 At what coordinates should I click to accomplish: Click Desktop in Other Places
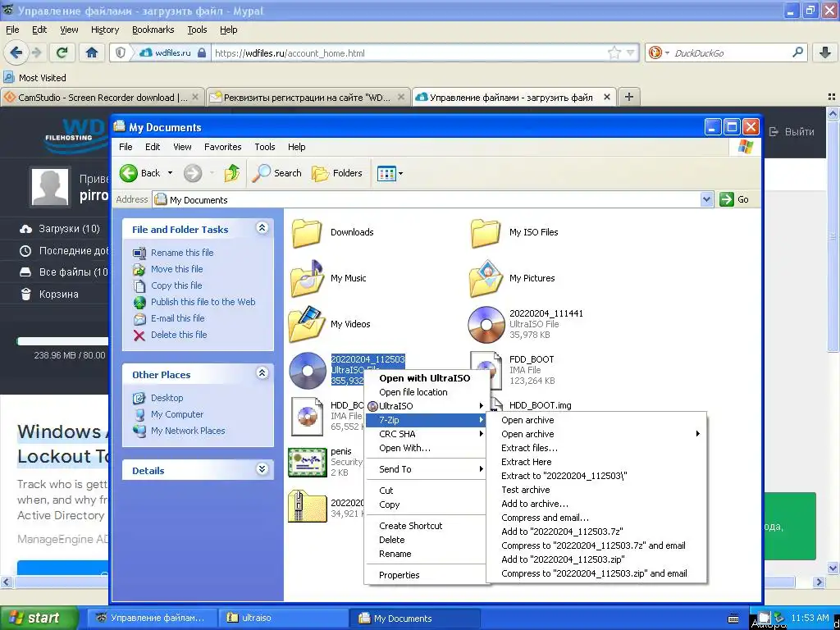pyautogui.click(x=167, y=398)
